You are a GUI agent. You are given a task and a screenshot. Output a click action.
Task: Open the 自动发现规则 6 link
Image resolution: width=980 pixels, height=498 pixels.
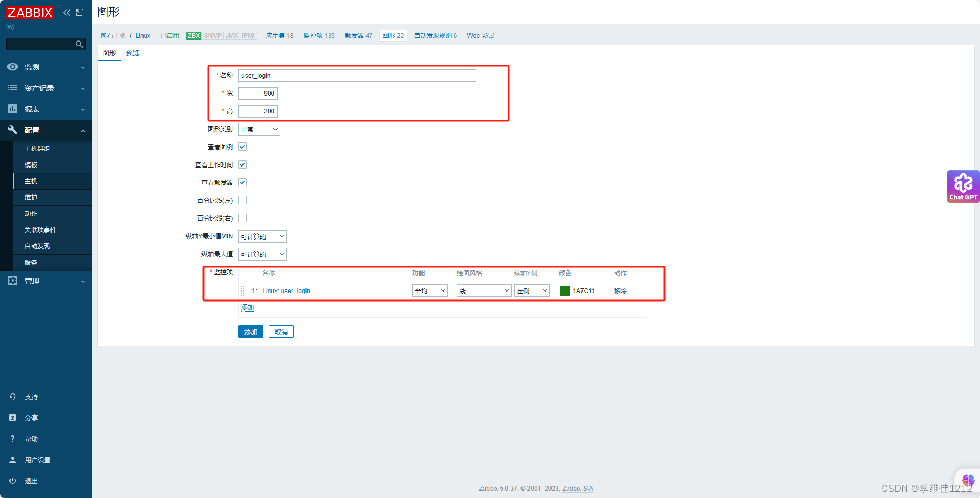435,36
